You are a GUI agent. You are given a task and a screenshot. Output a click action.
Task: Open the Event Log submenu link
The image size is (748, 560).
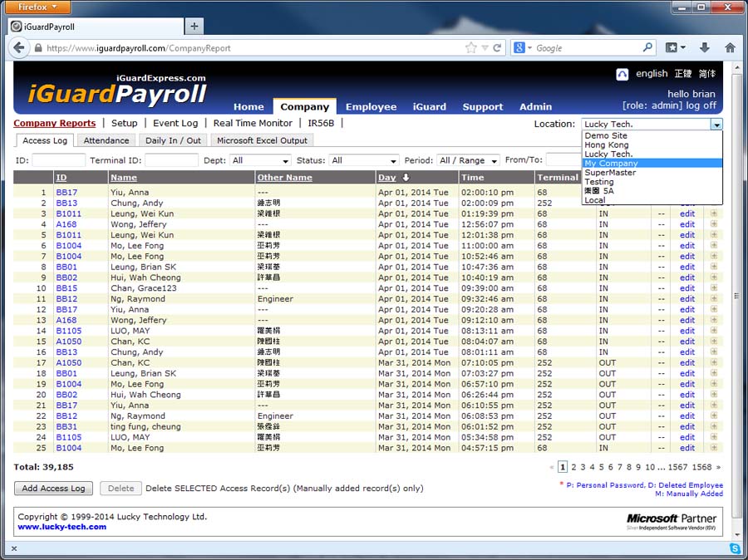pyautogui.click(x=175, y=123)
